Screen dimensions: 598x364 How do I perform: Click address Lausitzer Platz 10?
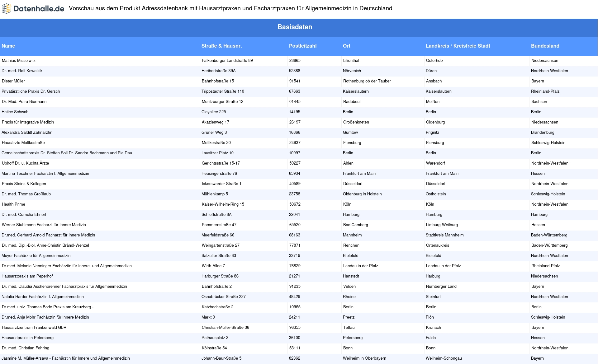click(x=217, y=153)
